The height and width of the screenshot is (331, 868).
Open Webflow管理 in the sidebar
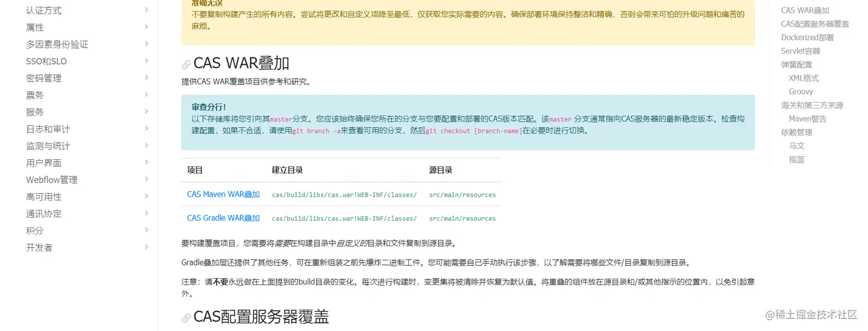[x=52, y=180]
